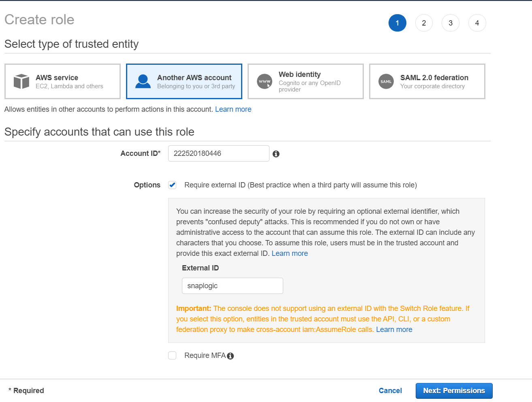Click wizard step 2 circle indicator
Image resolution: width=532 pixels, height=402 pixels.
point(424,23)
